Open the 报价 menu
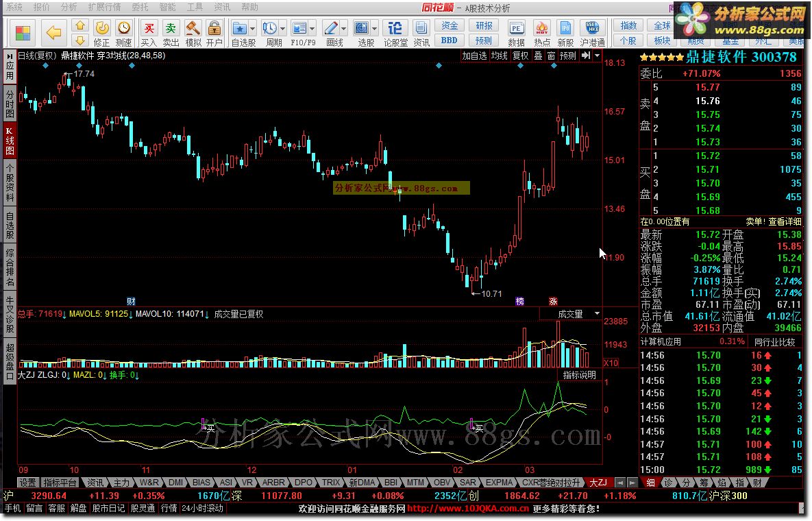 (x=41, y=8)
